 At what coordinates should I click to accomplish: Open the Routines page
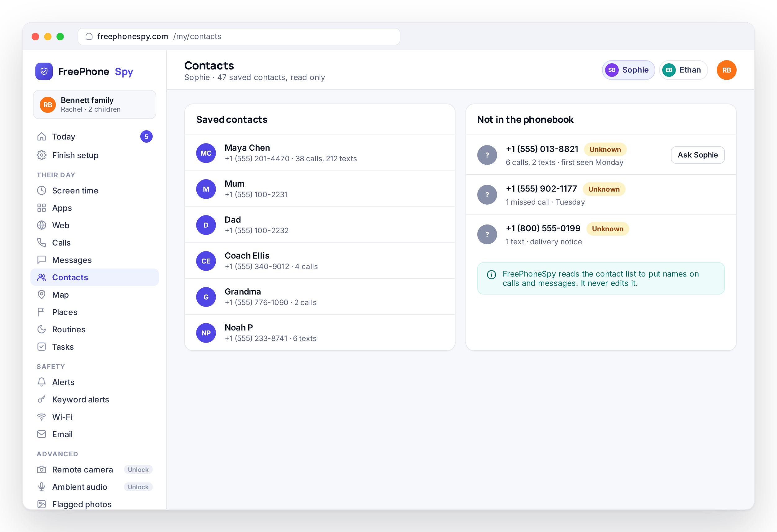[95, 330]
